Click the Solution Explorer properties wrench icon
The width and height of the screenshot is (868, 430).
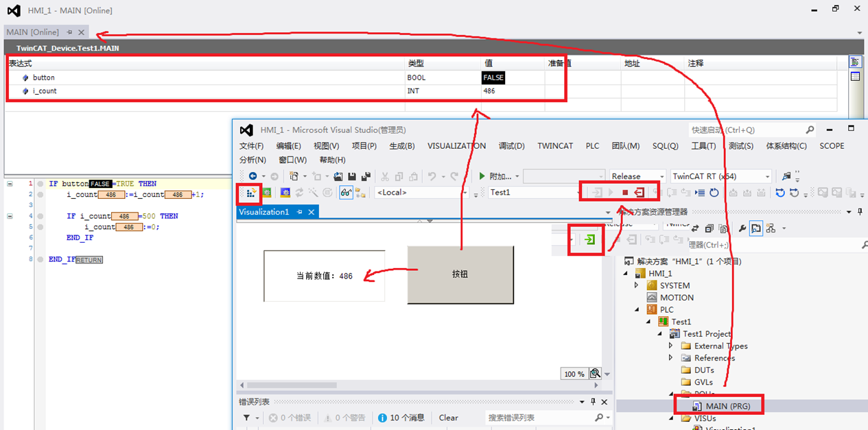(742, 228)
